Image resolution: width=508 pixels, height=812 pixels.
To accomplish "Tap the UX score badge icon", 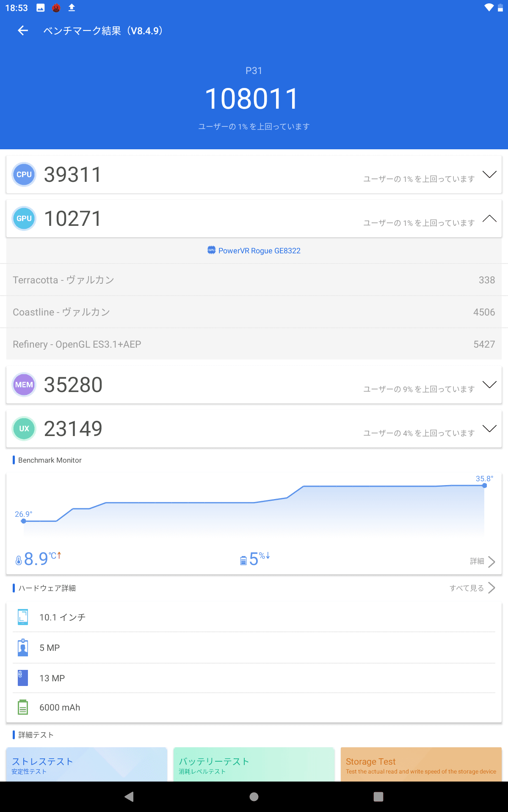I will (24, 429).
